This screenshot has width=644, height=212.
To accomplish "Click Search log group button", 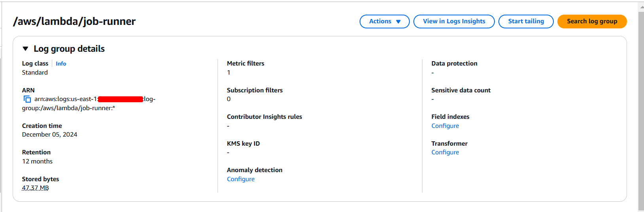I will pos(592,21).
